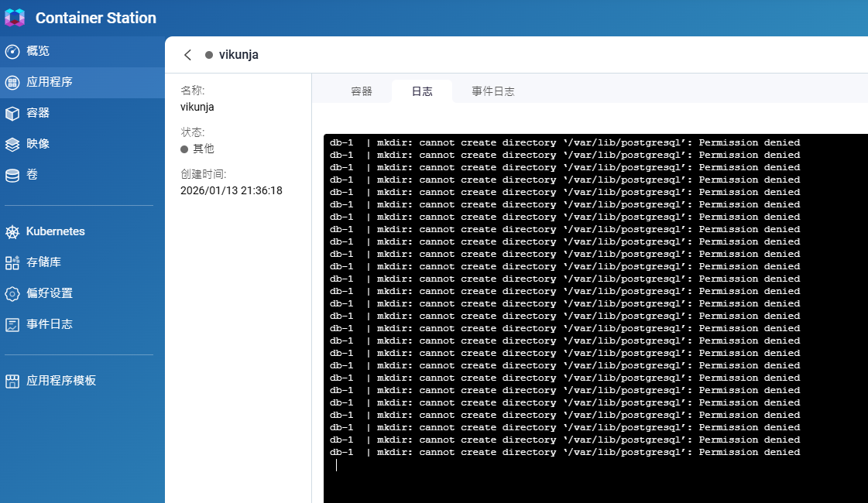Go back using the left chevron arrow

point(187,55)
